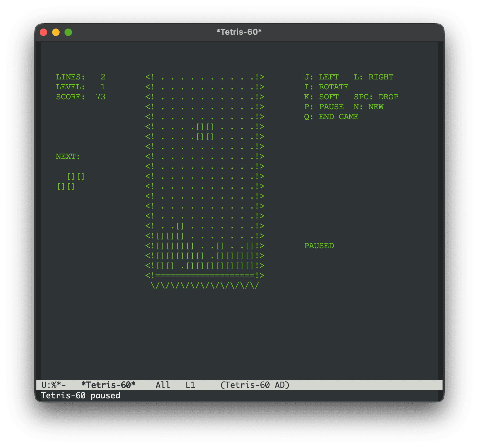
Task: Click the LEVEL: 1 indicator
Action: (81, 87)
